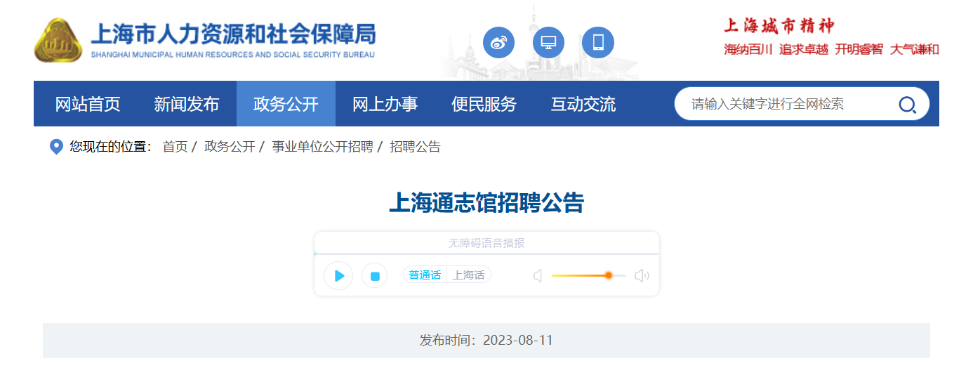Click the 发布时间：2023-08-11 text
The width and height of the screenshot is (980, 375).
[x=486, y=341]
